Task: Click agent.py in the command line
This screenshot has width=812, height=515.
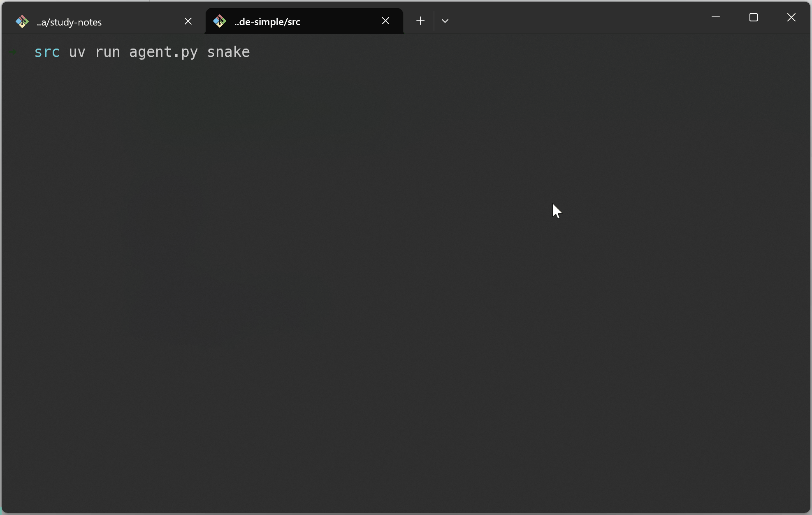Action: pyautogui.click(x=163, y=52)
